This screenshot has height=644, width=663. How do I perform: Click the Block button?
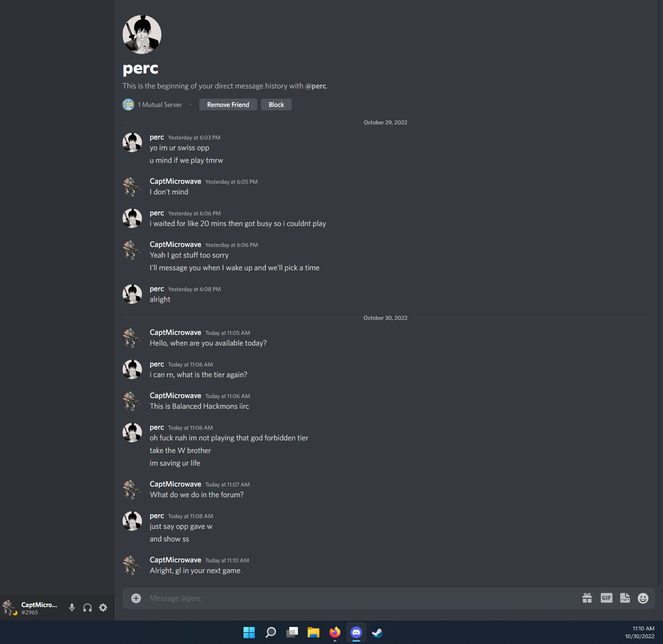click(276, 104)
